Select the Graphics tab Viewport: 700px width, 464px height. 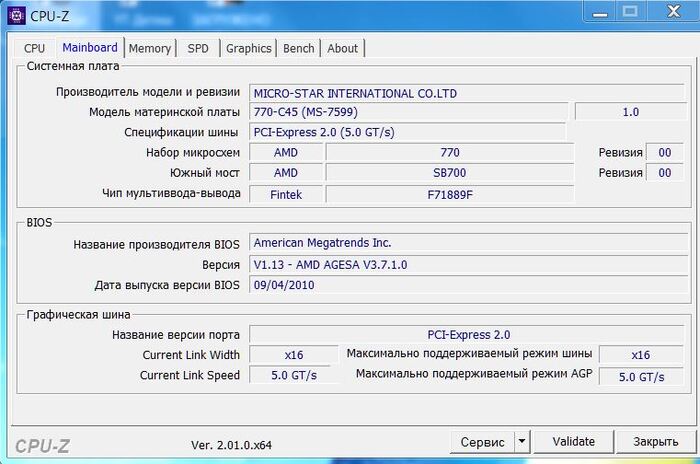point(248,48)
